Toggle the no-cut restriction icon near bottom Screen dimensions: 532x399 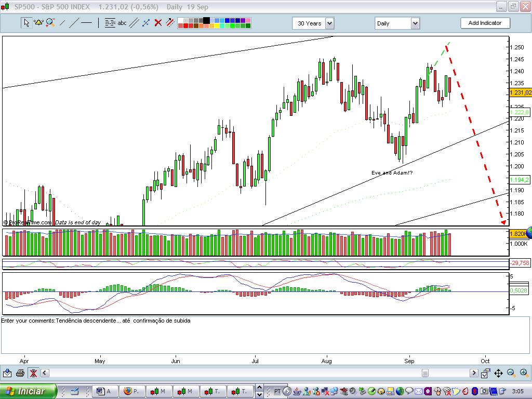[x=32, y=372]
